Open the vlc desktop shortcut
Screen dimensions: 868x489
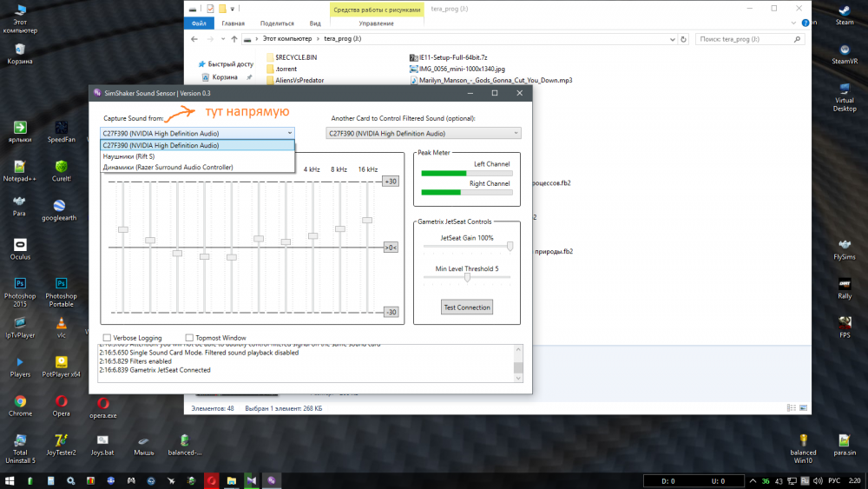point(61,327)
